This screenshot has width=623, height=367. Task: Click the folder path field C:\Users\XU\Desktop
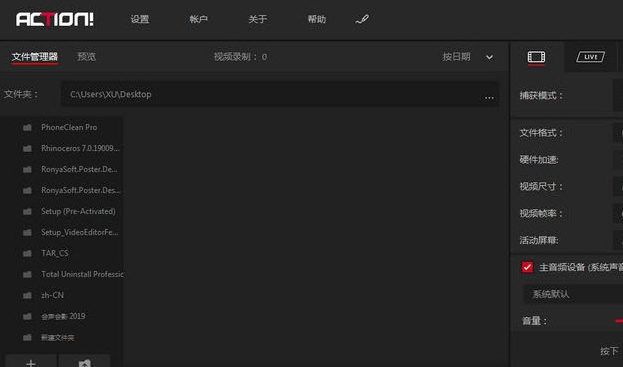(280, 94)
